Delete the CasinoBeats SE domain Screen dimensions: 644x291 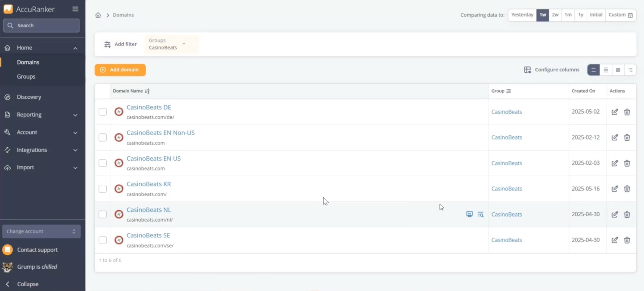point(627,240)
